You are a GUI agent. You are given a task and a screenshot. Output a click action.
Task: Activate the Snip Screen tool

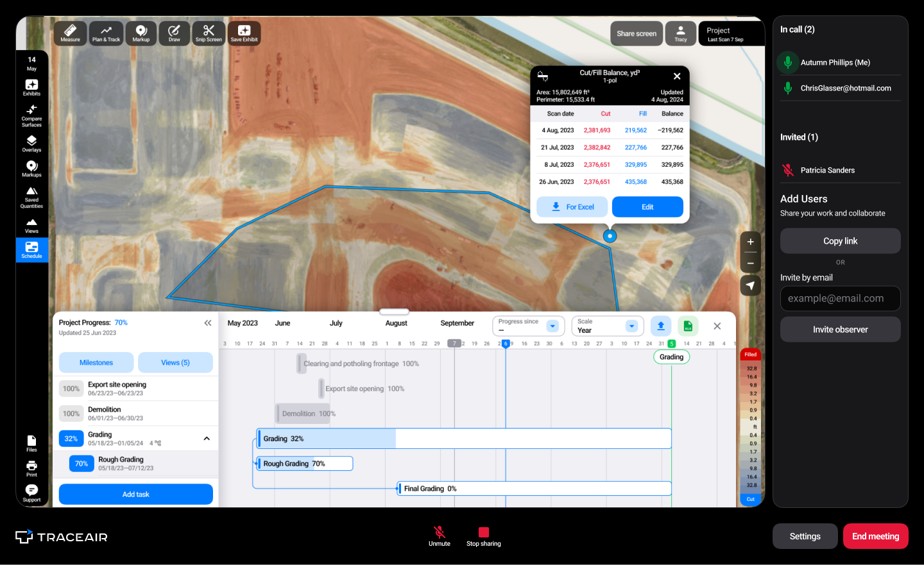(209, 33)
